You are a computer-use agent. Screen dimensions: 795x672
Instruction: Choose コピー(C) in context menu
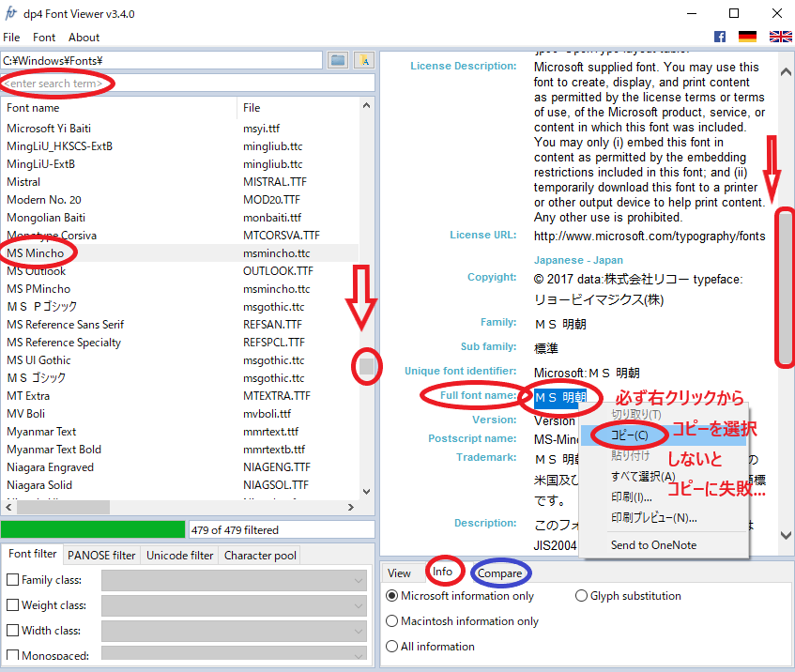click(664, 435)
